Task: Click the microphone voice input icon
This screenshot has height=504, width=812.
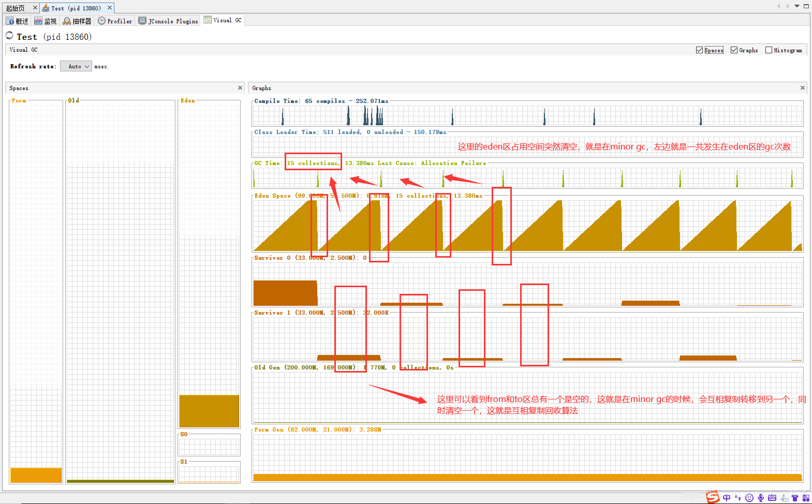Action: coord(760,498)
